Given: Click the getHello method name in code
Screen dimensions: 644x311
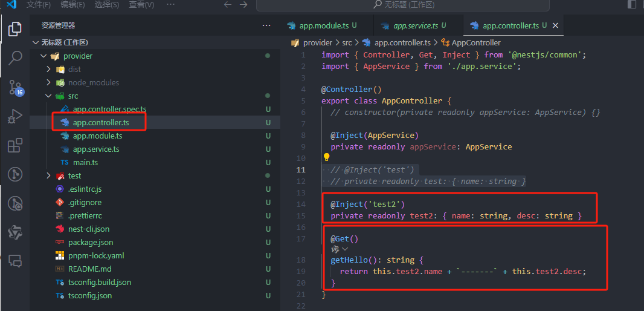Looking at the screenshot, I should (349, 260).
